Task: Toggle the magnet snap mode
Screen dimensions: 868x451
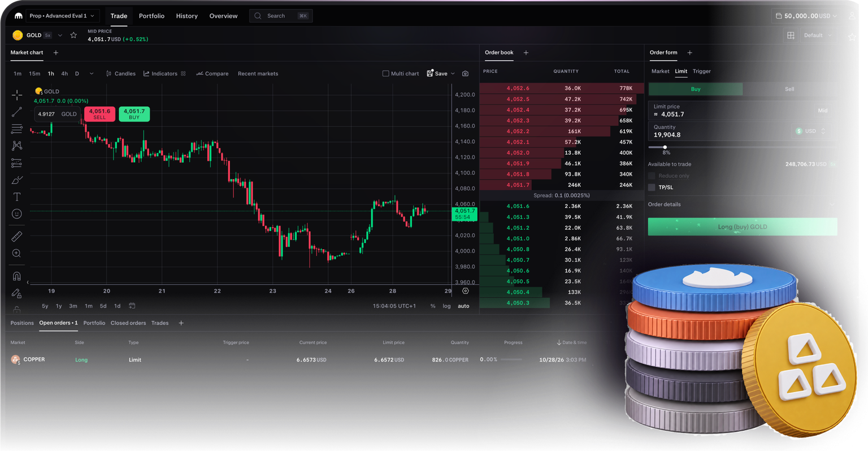Action: [17, 276]
